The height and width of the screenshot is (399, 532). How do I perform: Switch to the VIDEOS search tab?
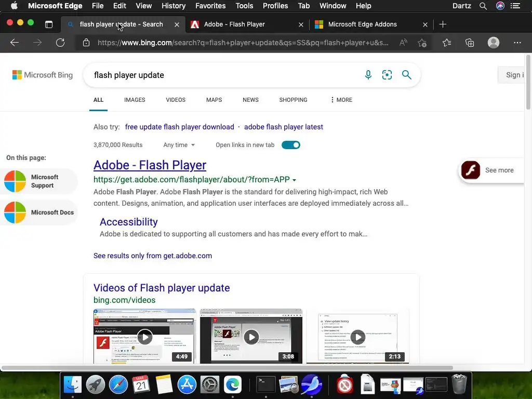(176, 100)
